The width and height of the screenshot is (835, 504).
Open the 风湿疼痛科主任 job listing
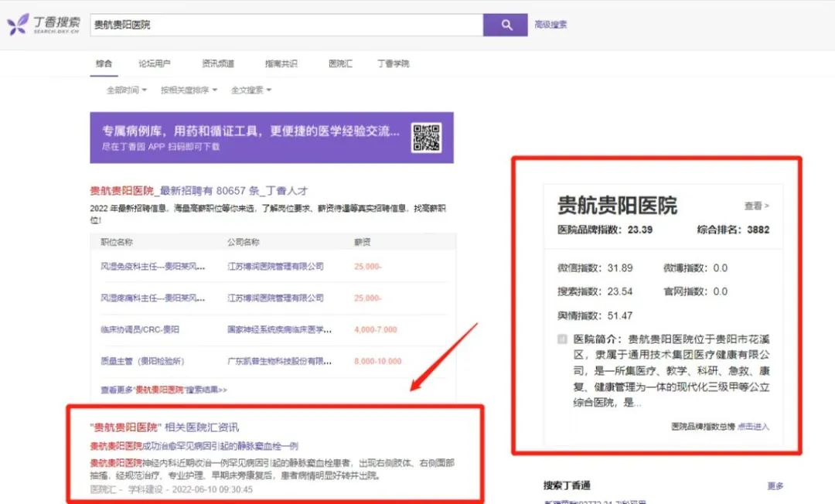point(153,298)
